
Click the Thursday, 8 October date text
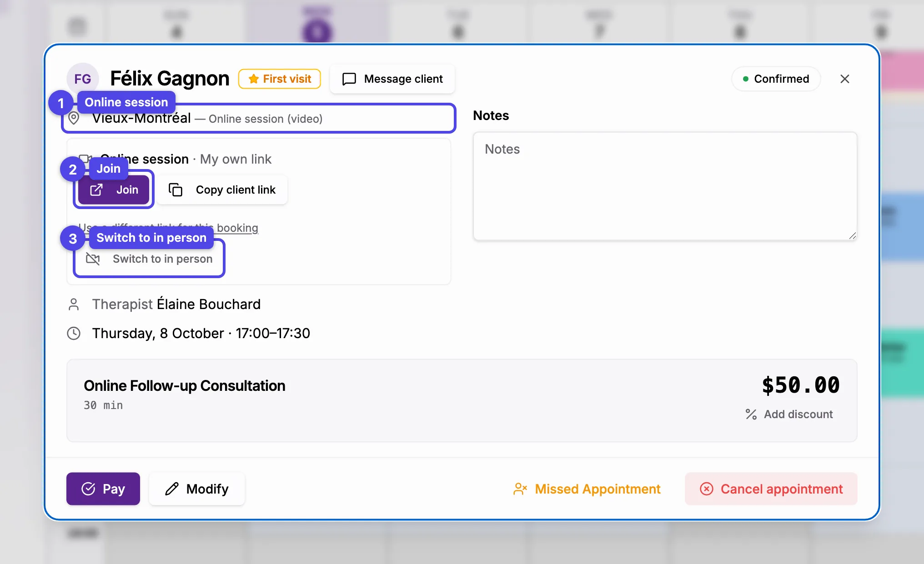coord(158,334)
